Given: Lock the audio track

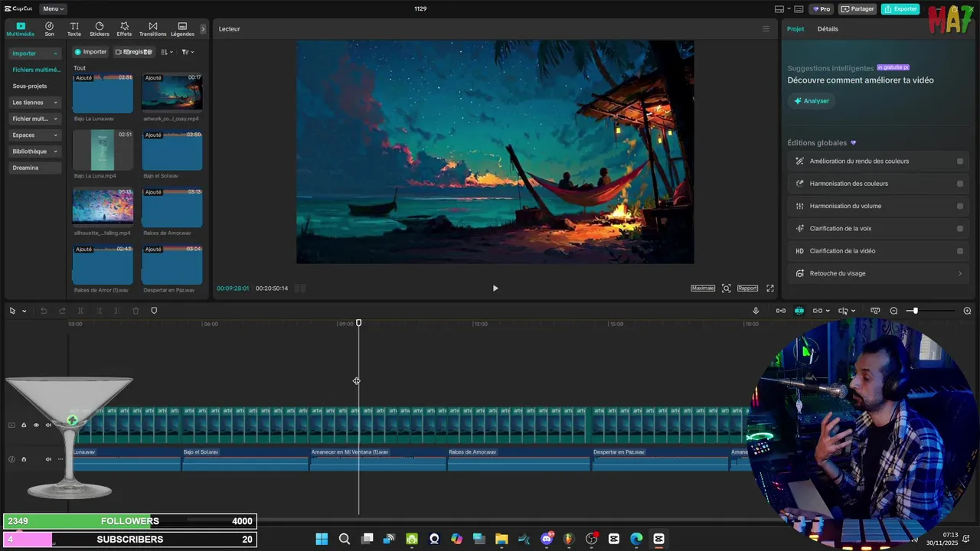Looking at the screenshot, I should pyautogui.click(x=24, y=459).
